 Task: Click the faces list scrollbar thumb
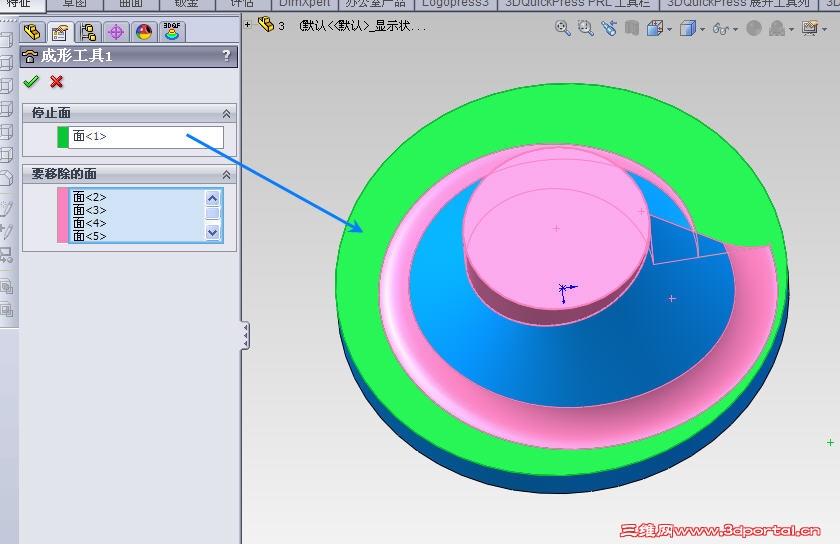coord(213,213)
